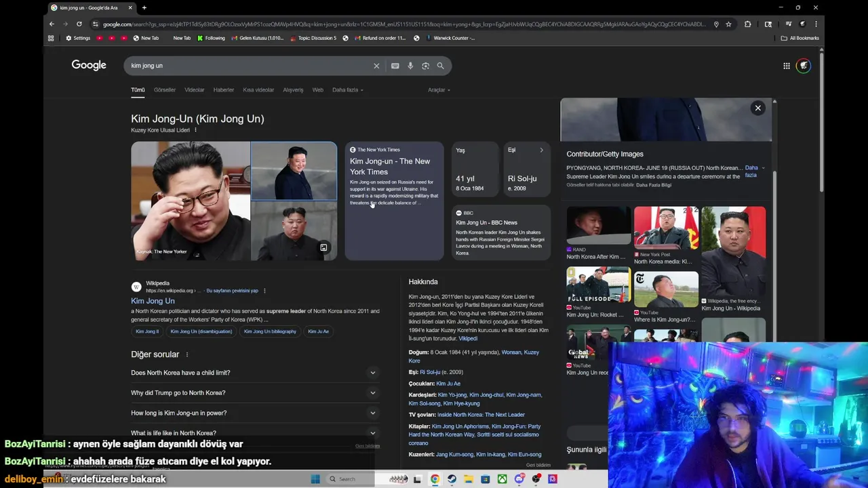Switch to the Videolar tab
This screenshot has height=488, width=868.
(x=195, y=90)
